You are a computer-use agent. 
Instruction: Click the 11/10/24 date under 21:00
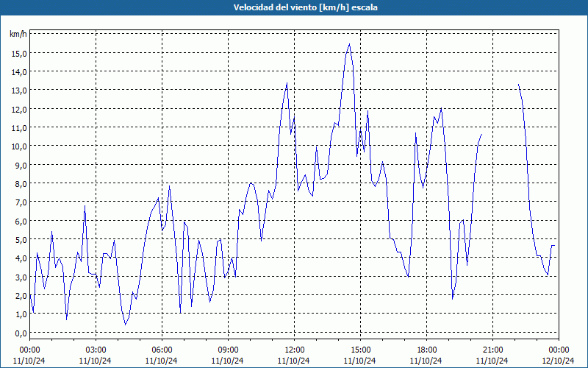[x=492, y=361]
